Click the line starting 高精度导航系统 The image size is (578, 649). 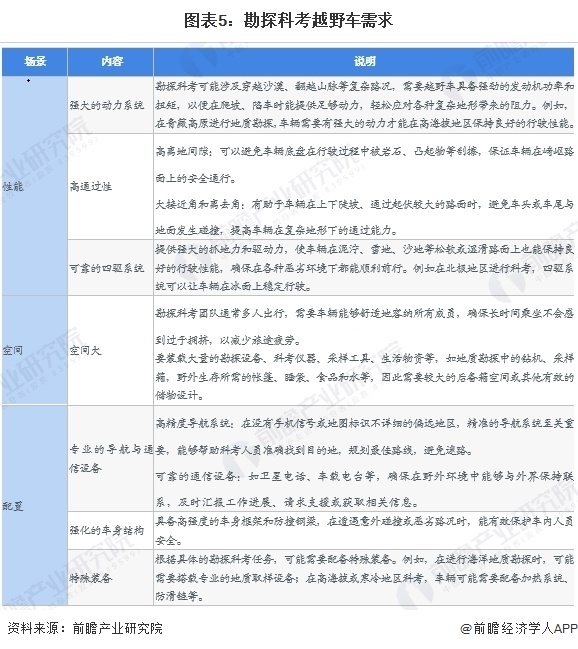click(364, 436)
